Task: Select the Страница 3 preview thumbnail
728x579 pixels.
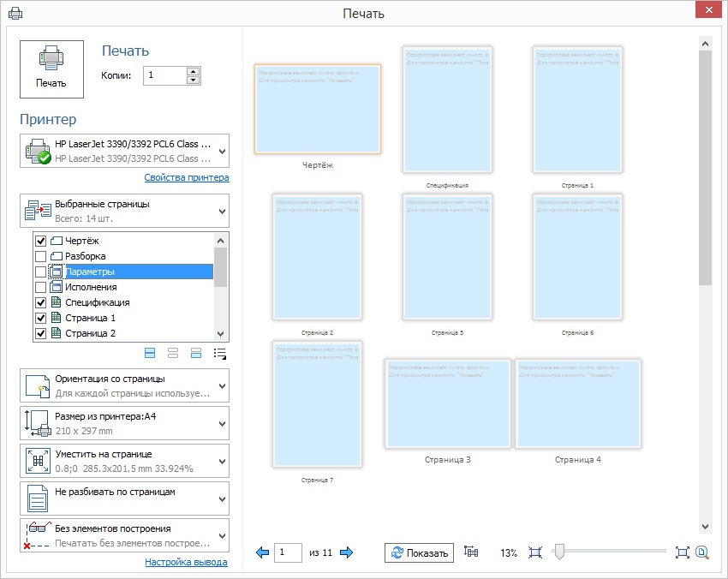Action: click(447, 404)
